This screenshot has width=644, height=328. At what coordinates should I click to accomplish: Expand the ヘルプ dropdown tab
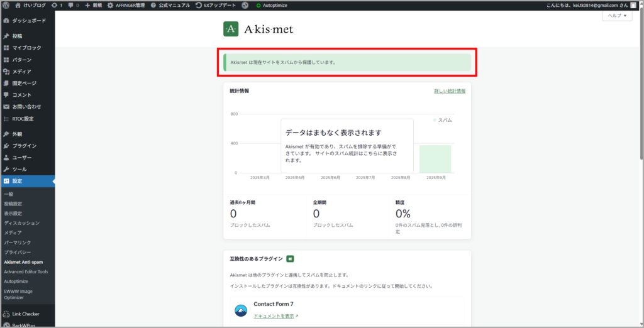616,16
